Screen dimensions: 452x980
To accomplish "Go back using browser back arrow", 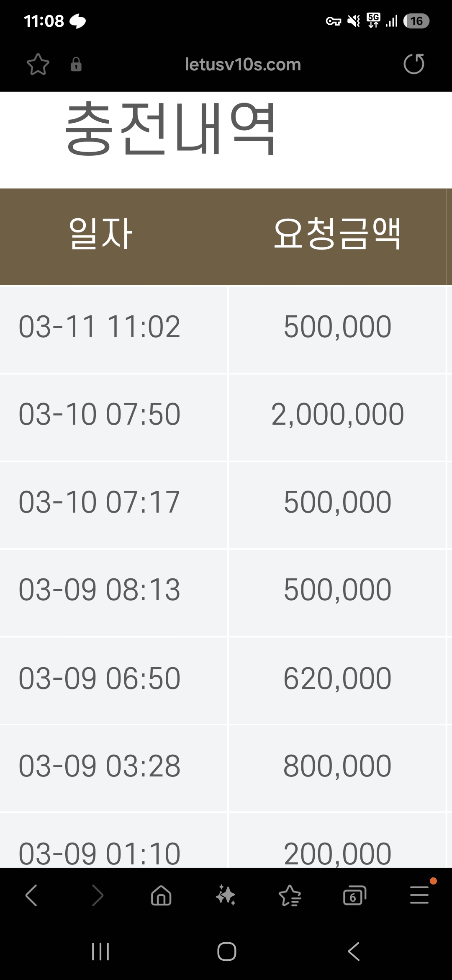I will click(x=31, y=895).
